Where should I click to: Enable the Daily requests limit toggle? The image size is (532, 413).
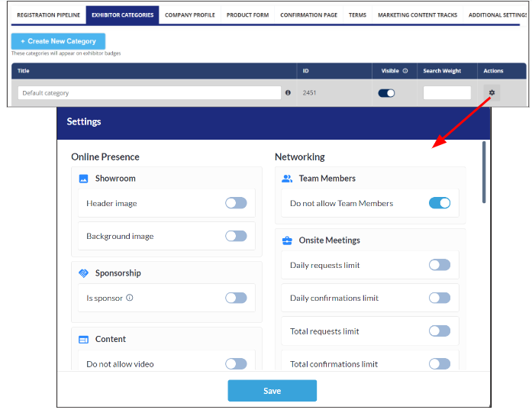(440, 265)
